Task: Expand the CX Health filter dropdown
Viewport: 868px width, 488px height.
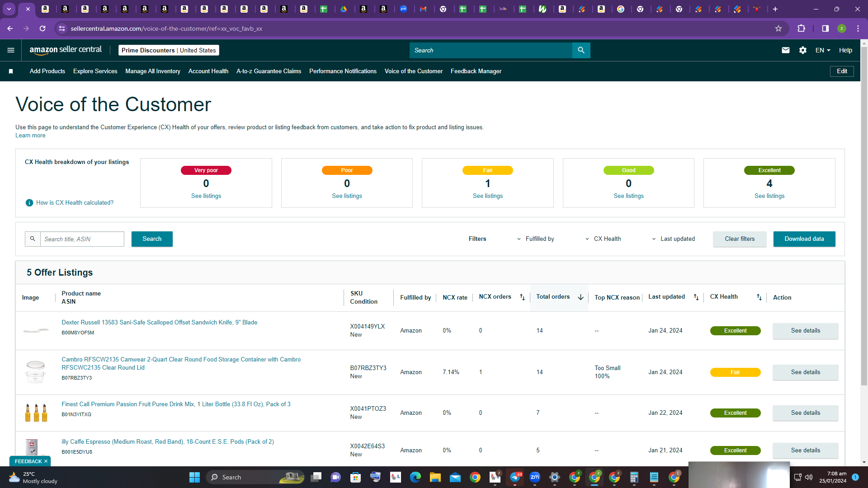Action: [603, 239]
